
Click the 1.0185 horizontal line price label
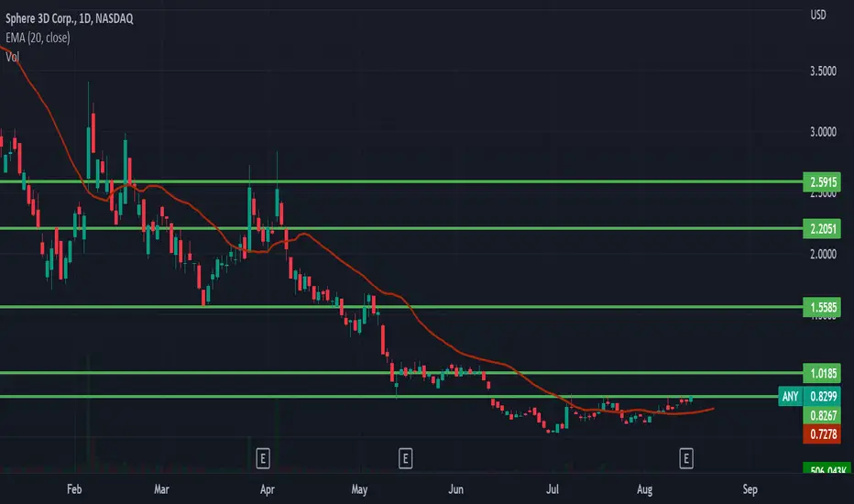pos(822,373)
